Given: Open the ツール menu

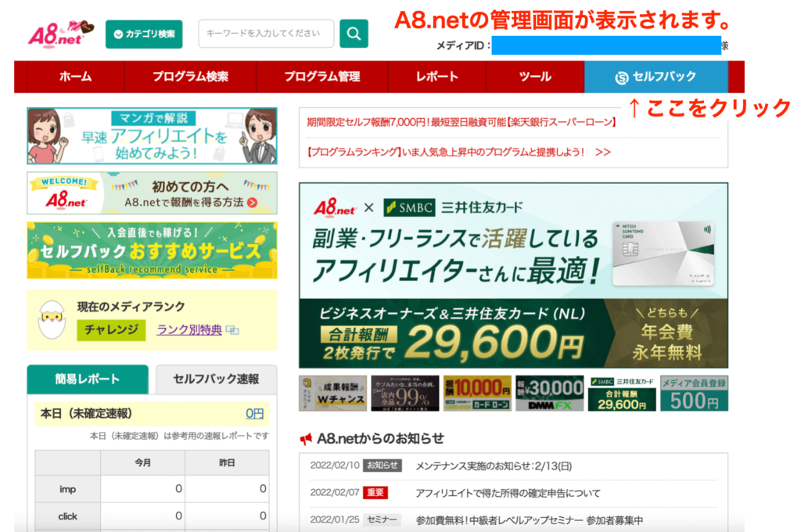Looking at the screenshot, I should [535, 77].
